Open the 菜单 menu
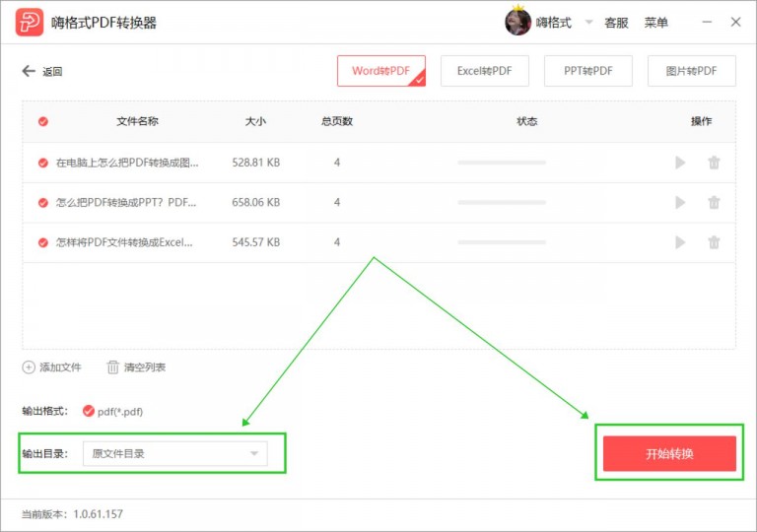 pyautogui.click(x=655, y=23)
